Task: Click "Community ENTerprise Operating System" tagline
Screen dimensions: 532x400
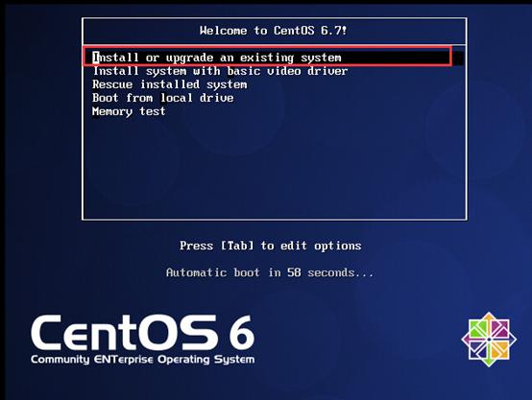Action: click(142, 360)
